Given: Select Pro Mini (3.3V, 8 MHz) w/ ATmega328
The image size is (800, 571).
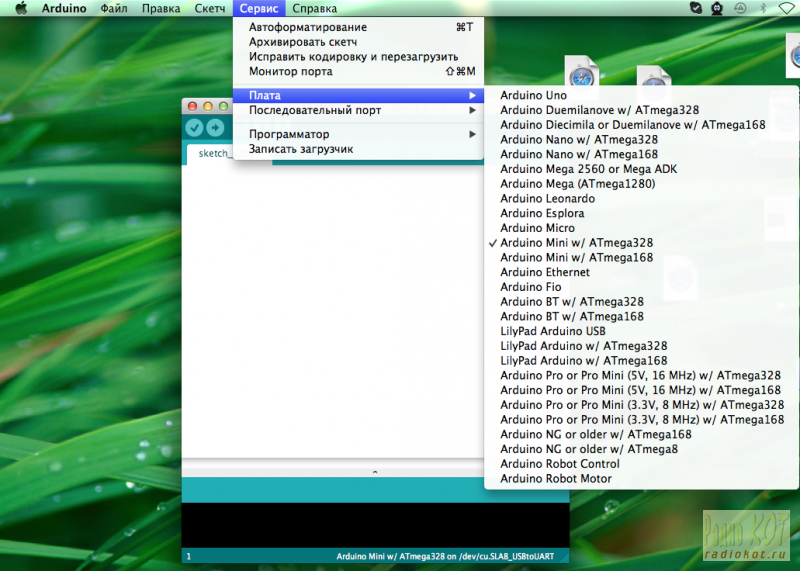Looking at the screenshot, I should click(x=641, y=405).
